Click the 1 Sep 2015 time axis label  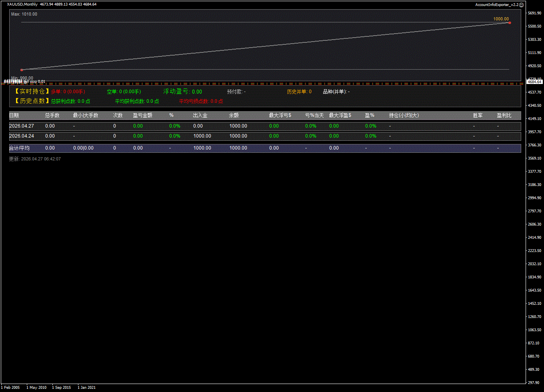[x=61, y=387]
